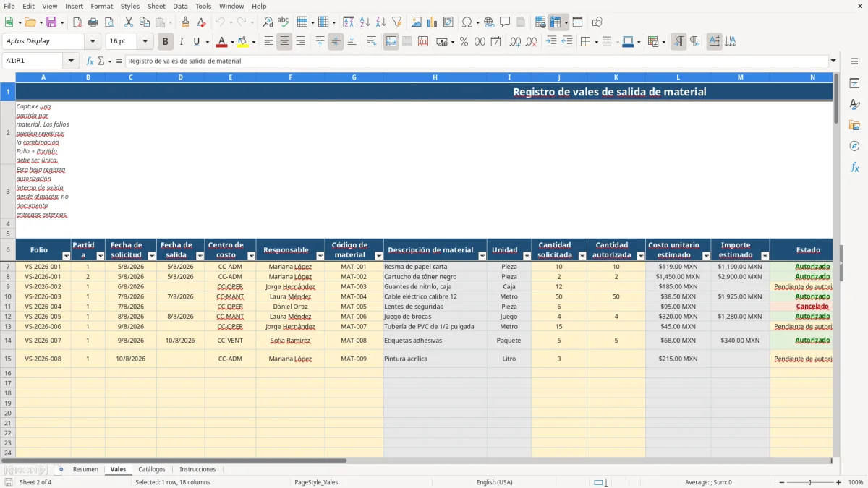868x488 pixels.
Task: Open Find & Replace icon
Action: 268,22
